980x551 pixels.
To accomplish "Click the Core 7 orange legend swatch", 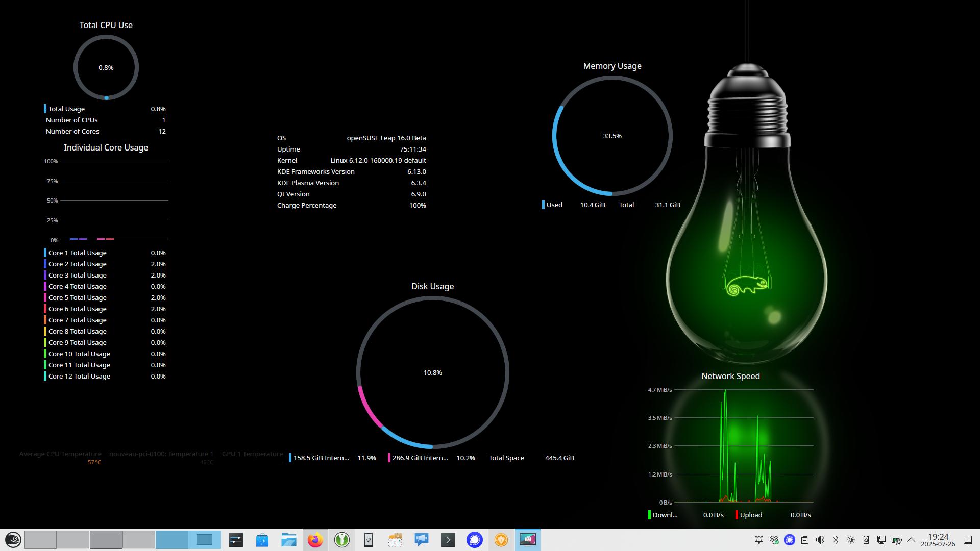I will tap(45, 320).
